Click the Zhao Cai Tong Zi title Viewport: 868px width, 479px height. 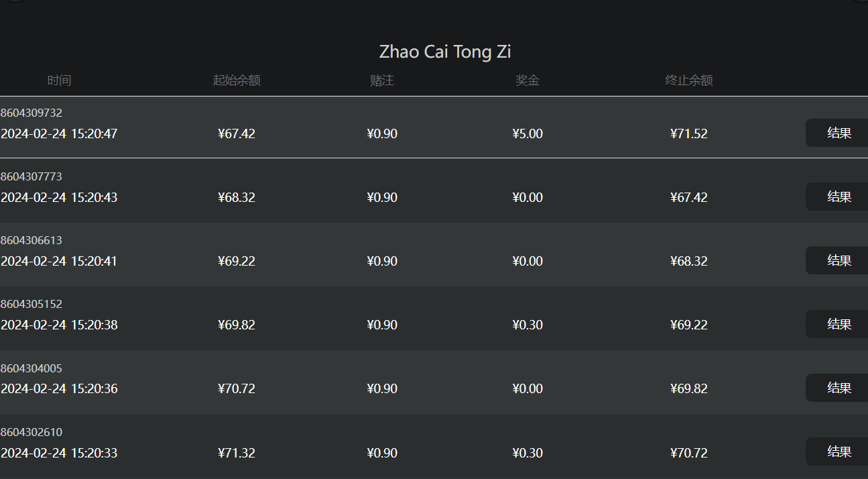(445, 52)
